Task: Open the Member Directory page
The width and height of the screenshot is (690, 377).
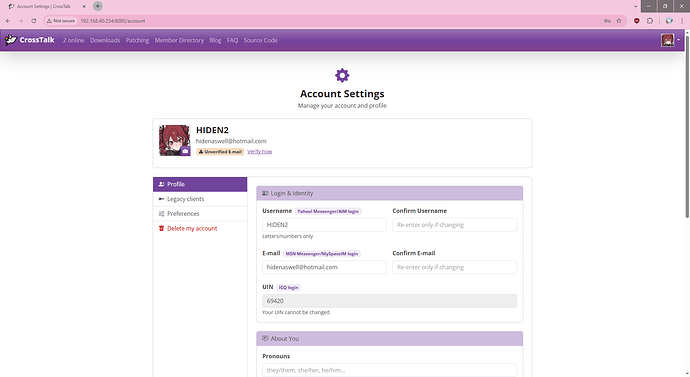Action: pos(179,40)
